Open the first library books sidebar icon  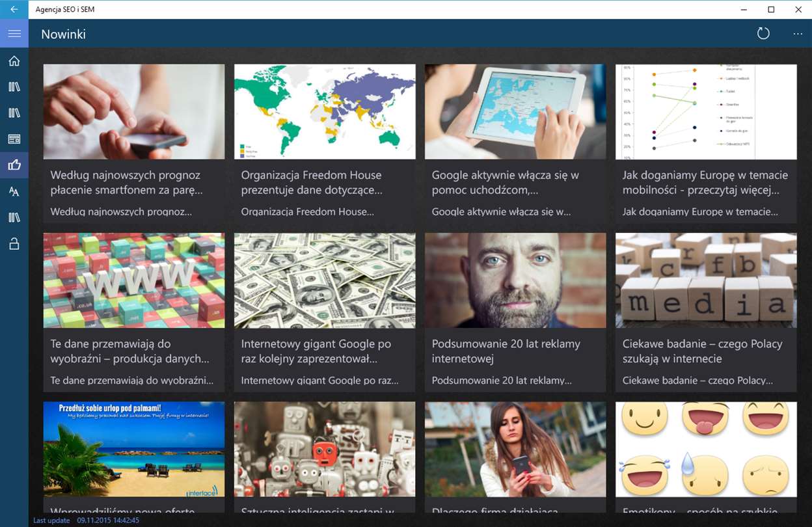(14, 87)
